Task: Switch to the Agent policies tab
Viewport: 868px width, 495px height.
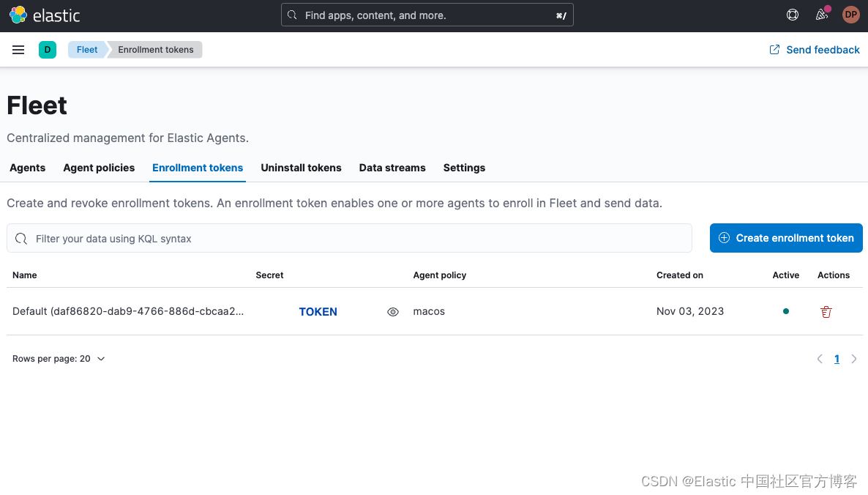Action: pos(99,168)
